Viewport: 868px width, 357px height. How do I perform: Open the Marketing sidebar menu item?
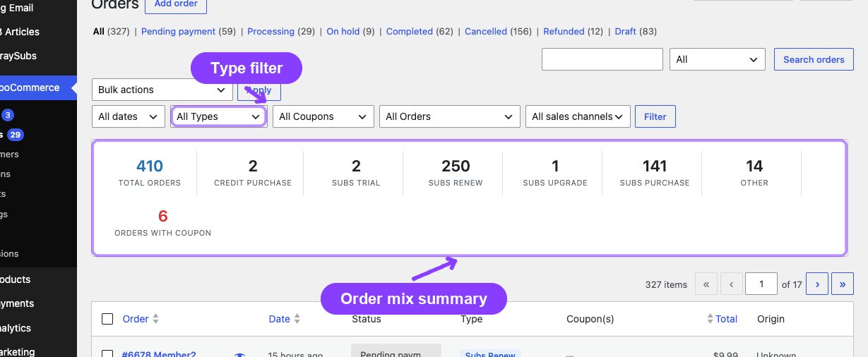click(18, 351)
